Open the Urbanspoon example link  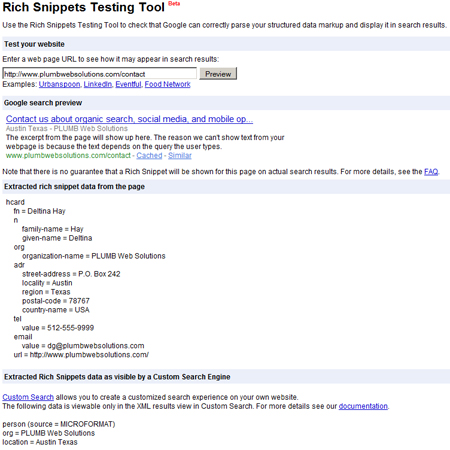[x=59, y=84]
